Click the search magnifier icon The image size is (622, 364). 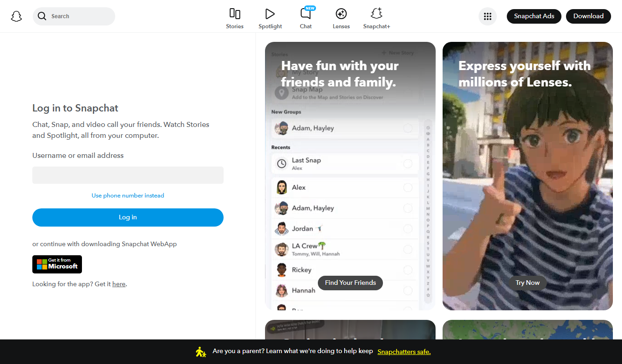pyautogui.click(x=42, y=16)
